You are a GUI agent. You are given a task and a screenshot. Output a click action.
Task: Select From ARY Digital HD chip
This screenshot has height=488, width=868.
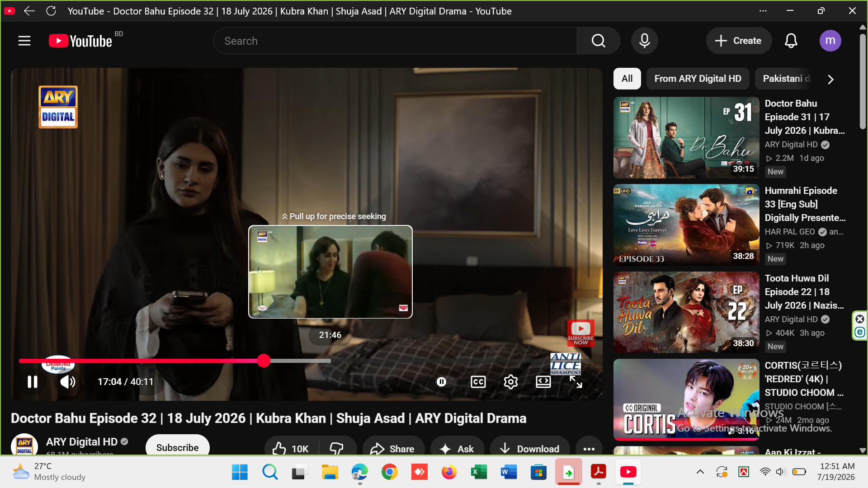[698, 79]
